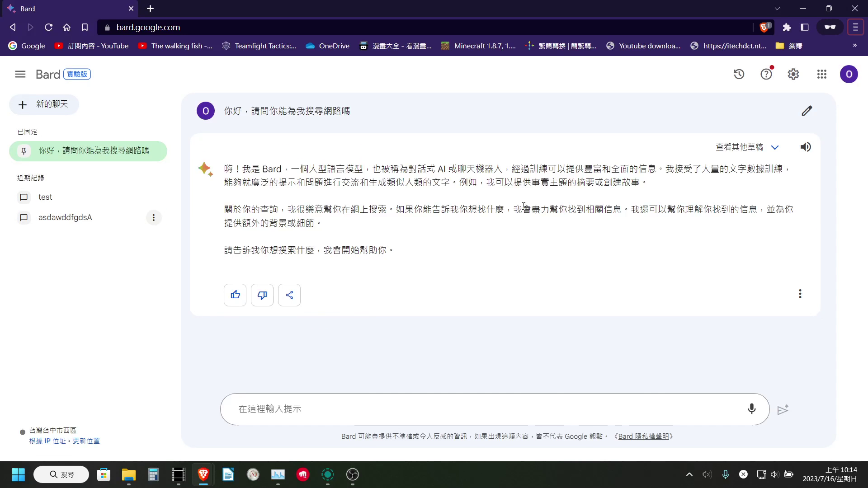Open the Bard 隱私權聲明 link
This screenshot has width=868, height=488.
644,436
